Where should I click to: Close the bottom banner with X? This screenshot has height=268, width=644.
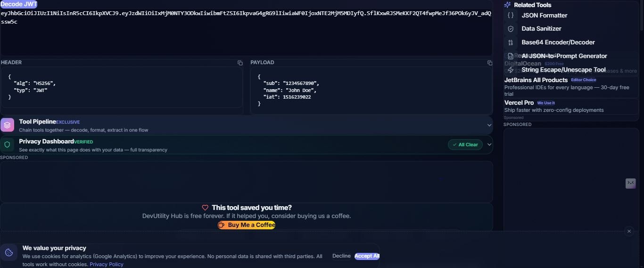pyautogui.click(x=629, y=231)
